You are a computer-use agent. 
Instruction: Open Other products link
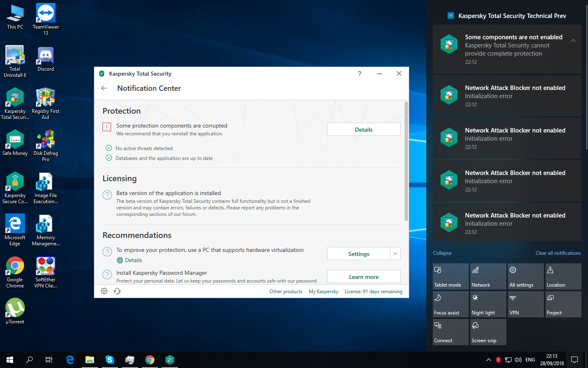[286, 292]
